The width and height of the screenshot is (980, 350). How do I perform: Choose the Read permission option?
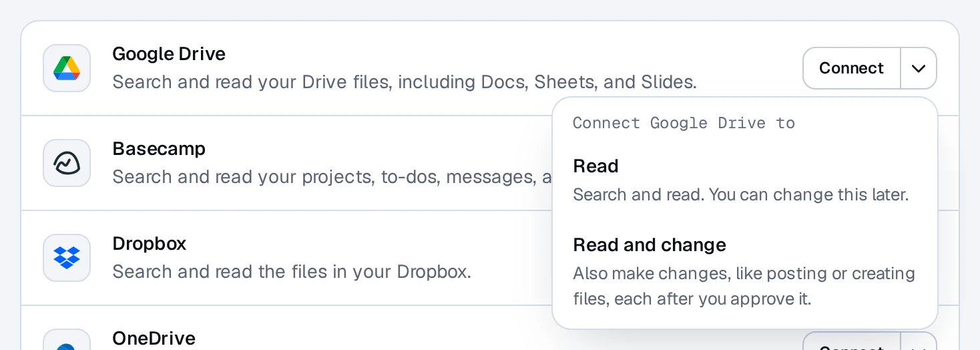tap(745, 180)
